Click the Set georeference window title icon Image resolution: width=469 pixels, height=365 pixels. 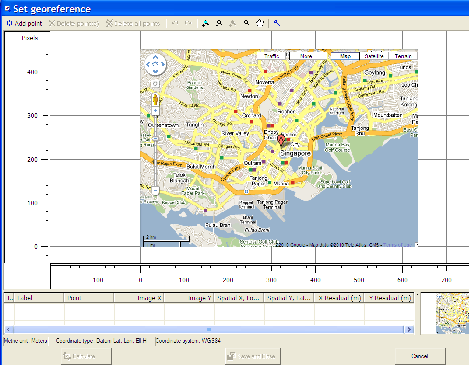click(7, 8)
